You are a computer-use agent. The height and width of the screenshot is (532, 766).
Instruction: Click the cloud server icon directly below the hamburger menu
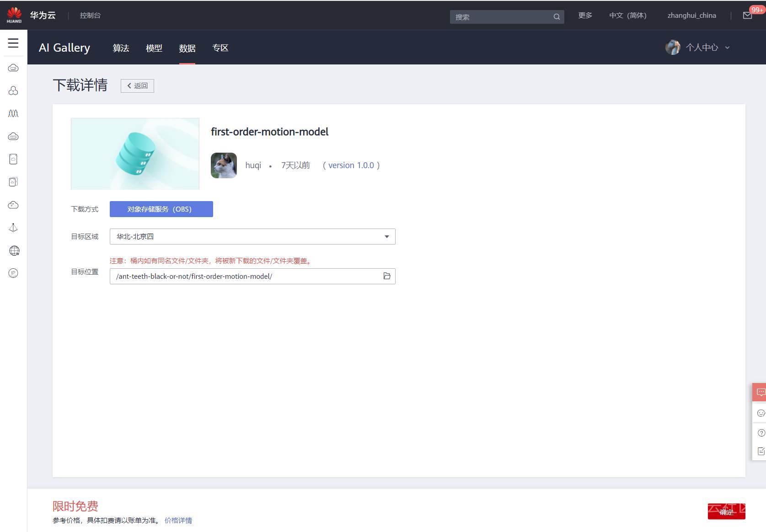point(13,68)
